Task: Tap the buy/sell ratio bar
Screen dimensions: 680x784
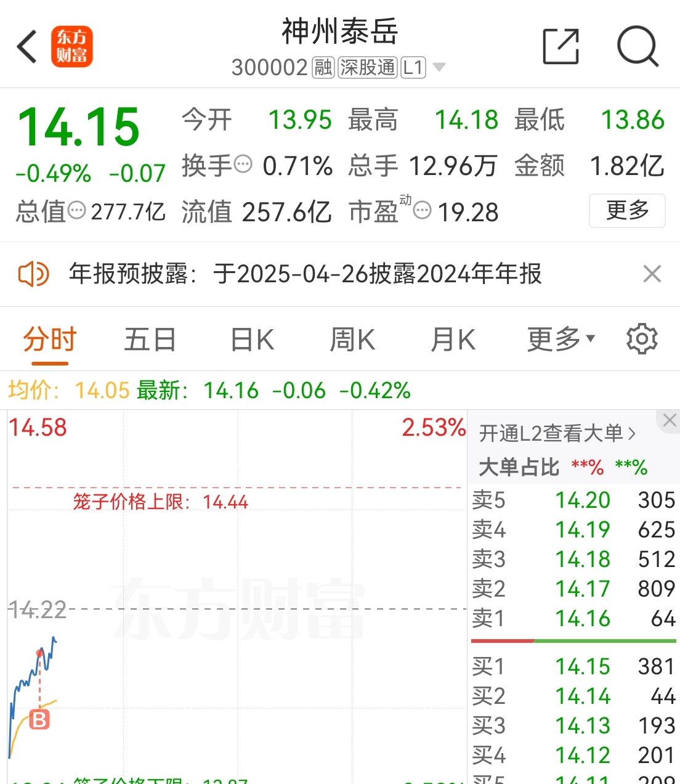Action: (573, 641)
